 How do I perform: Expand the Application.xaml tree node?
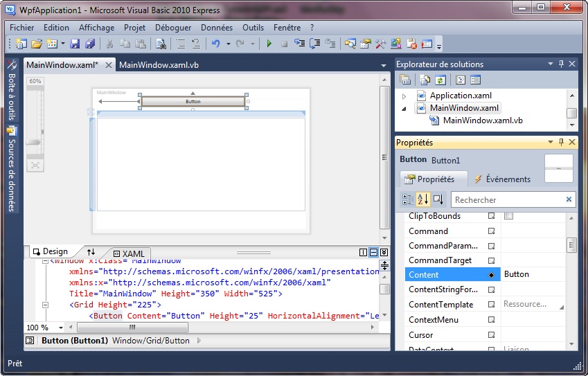click(404, 96)
